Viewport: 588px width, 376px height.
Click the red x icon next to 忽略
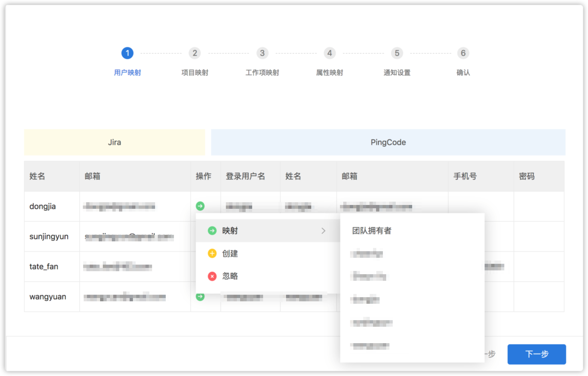click(212, 276)
